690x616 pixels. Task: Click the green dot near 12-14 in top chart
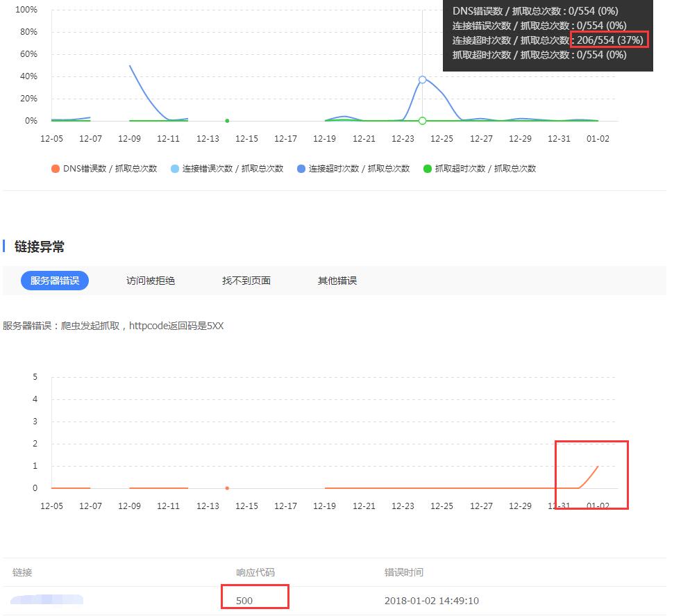click(x=227, y=121)
